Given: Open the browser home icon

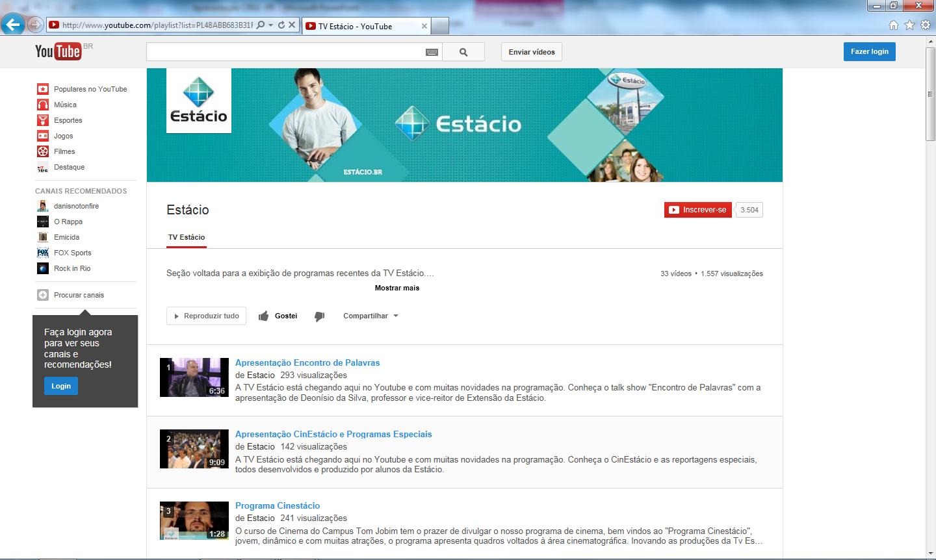Looking at the screenshot, I should coord(894,25).
